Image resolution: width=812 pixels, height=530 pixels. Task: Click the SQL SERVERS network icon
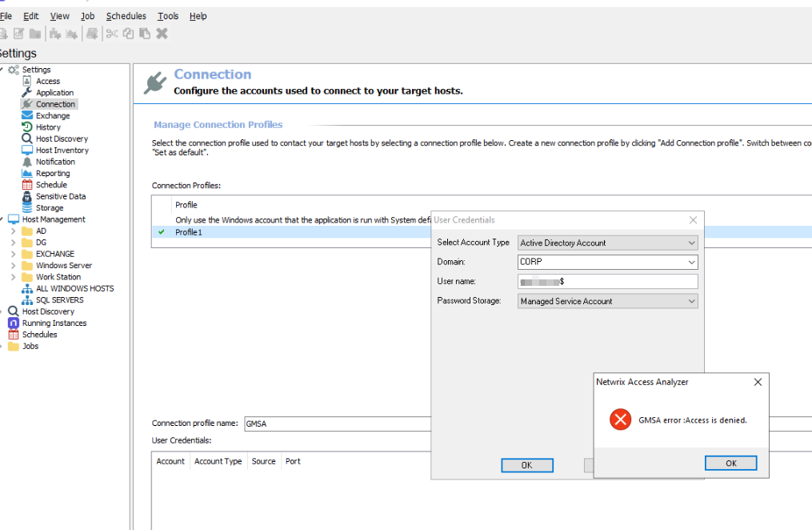pyautogui.click(x=27, y=300)
